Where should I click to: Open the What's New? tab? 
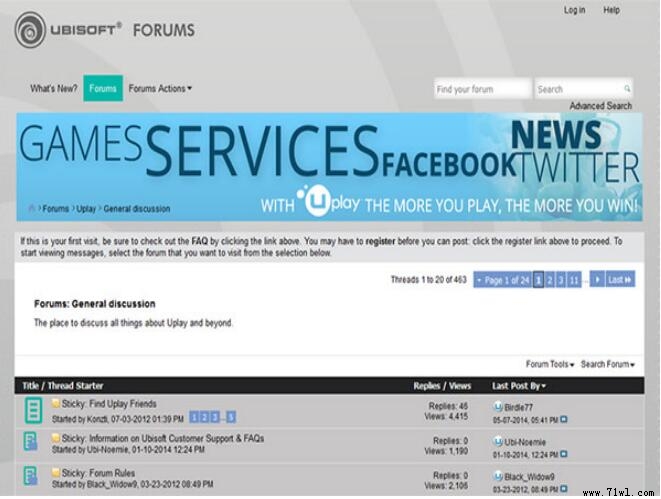point(54,89)
